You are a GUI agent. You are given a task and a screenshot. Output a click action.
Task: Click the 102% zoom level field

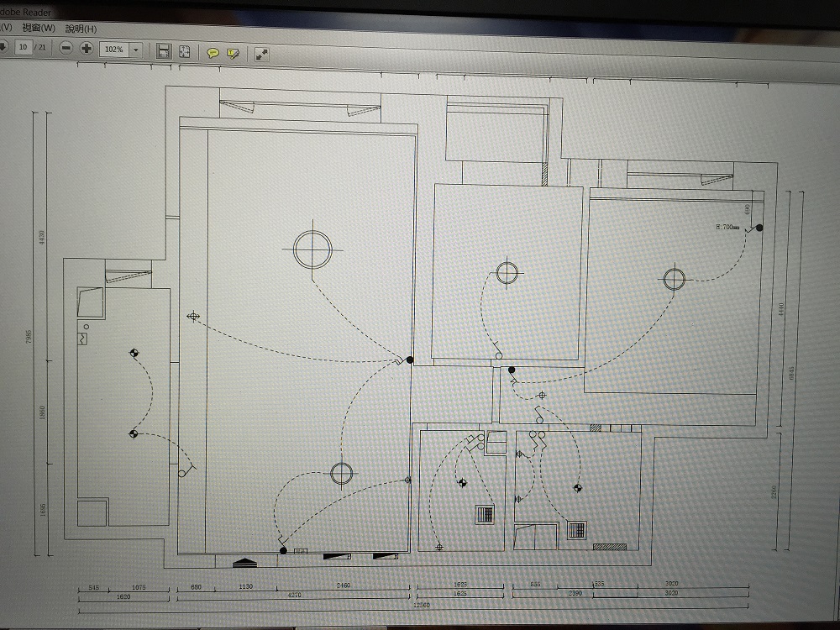click(x=113, y=50)
